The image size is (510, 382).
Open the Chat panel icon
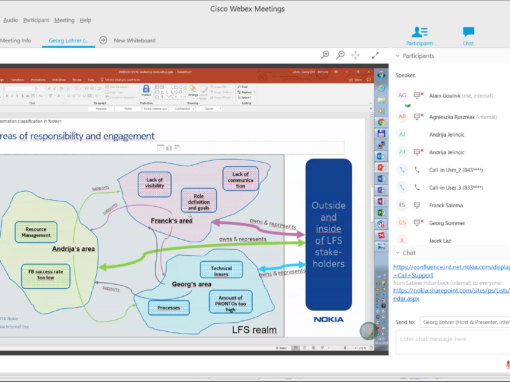468,36
